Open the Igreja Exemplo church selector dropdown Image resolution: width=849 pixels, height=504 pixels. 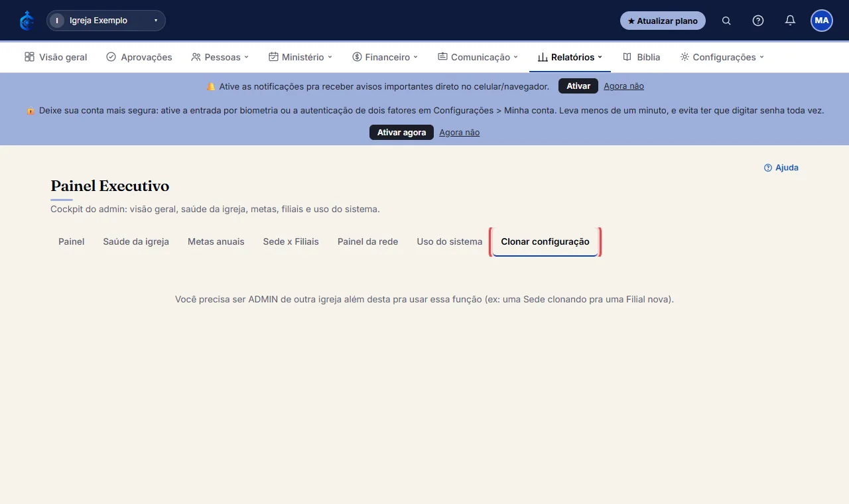(x=106, y=21)
